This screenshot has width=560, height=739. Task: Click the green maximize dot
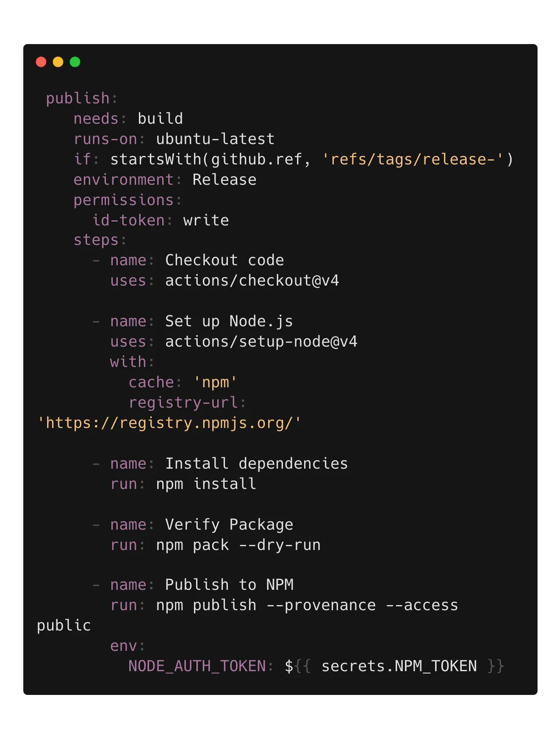(x=75, y=62)
